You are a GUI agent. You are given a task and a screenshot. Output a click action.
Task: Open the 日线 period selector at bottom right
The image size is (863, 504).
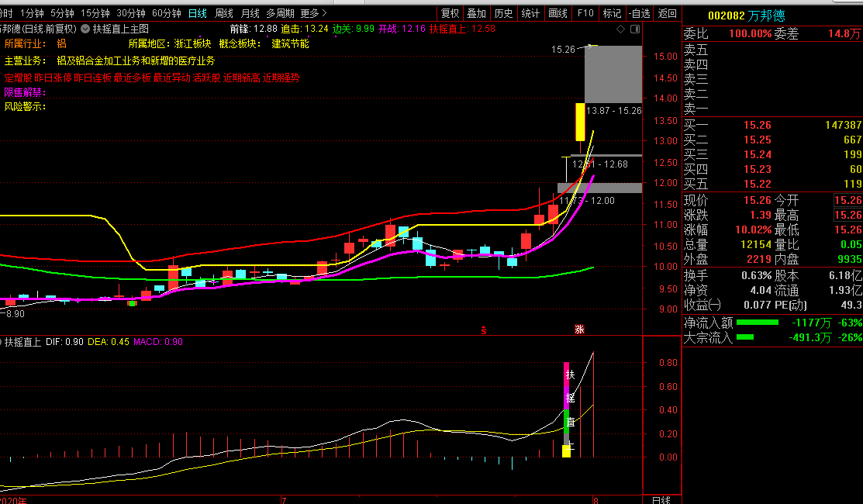tap(661, 499)
